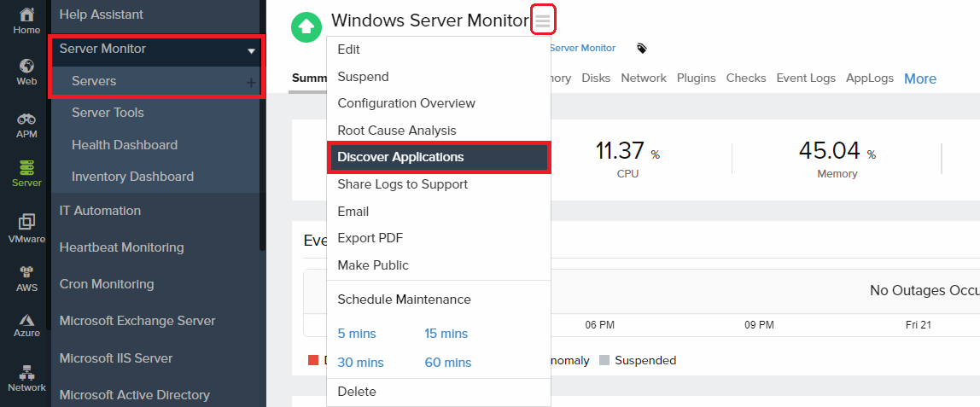Click the tag icon beside Server Monitor link
Image resolution: width=980 pixels, height=407 pixels.
click(x=642, y=49)
